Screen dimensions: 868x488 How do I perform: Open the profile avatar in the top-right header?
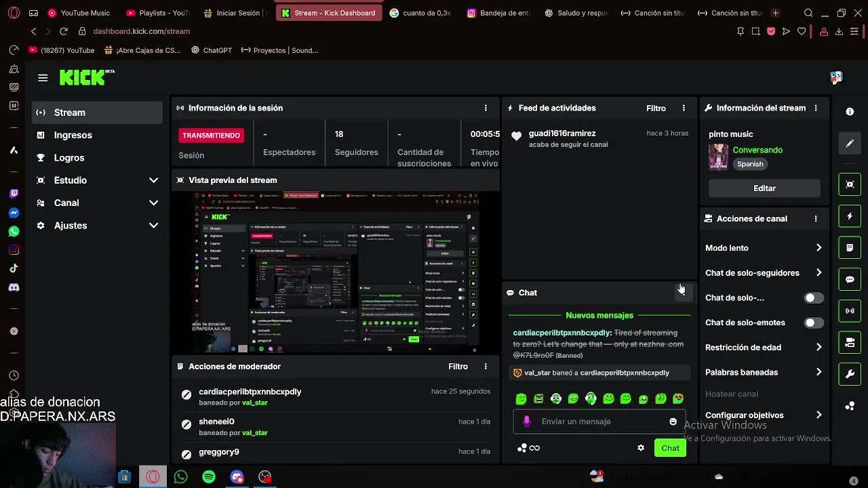[836, 78]
